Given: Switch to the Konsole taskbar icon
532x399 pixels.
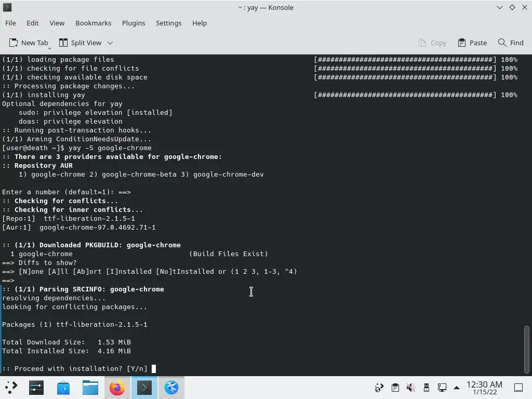Looking at the screenshot, I should point(144,388).
